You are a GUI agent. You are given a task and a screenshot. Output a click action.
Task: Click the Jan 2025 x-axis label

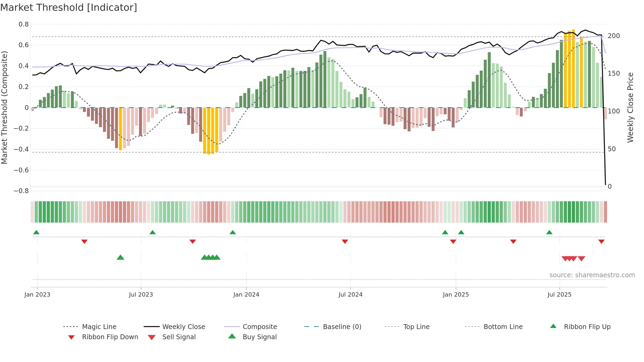456,294
